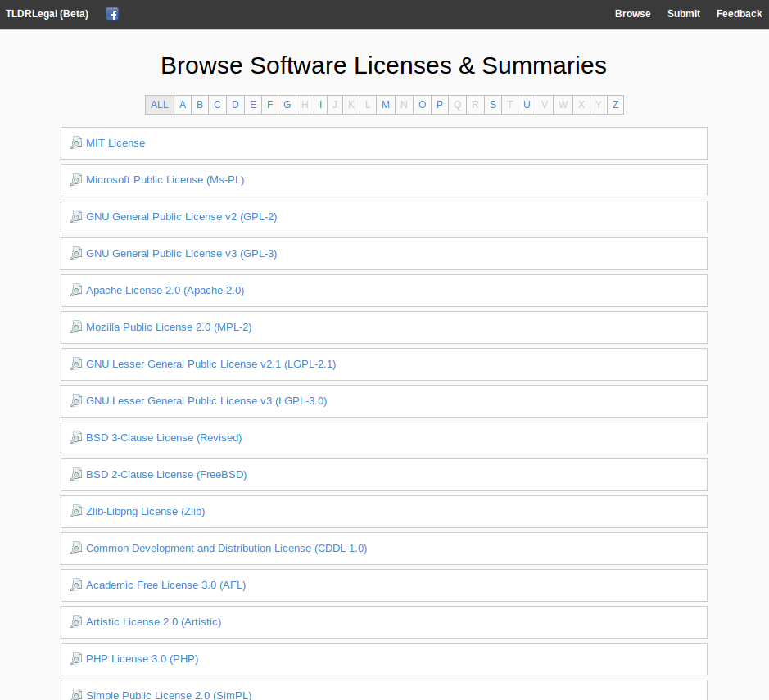The height and width of the screenshot is (700, 769).
Task: Click the icon beside Artistic License 2.0
Action: pos(76,621)
